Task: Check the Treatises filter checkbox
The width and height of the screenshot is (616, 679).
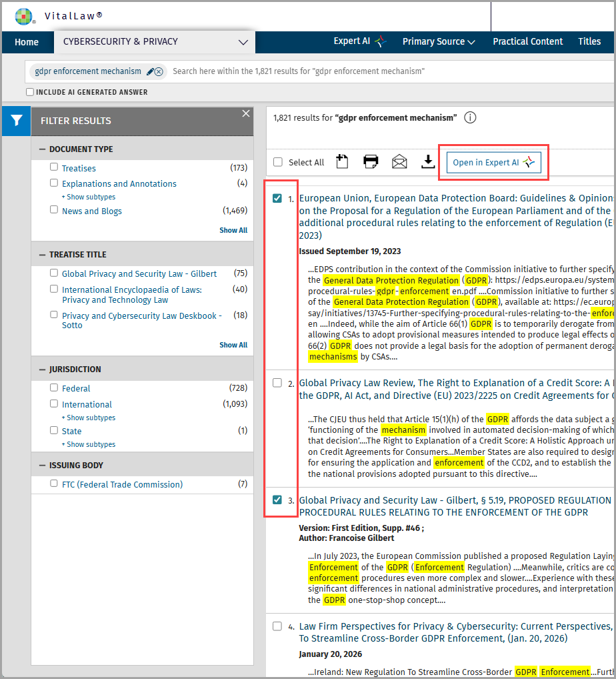Action: [x=54, y=167]
